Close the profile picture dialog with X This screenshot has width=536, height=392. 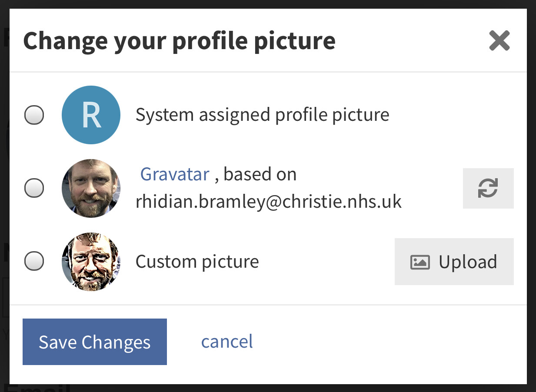(499, 41)
